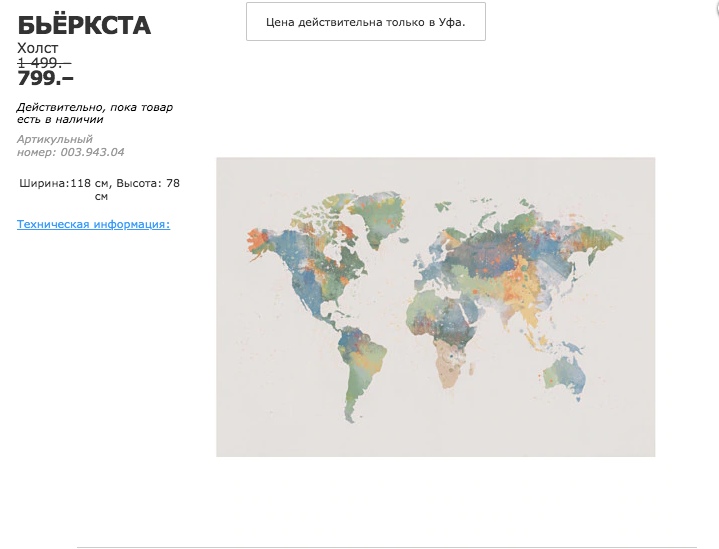Click the Ширина: 118 см, Высота: 78 см dimensions

[x=100, y=189]
